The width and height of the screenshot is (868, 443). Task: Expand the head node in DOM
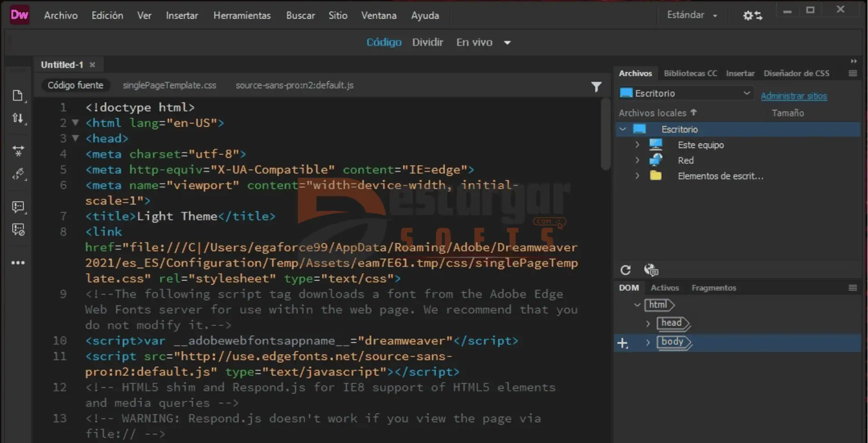[648, 323]
